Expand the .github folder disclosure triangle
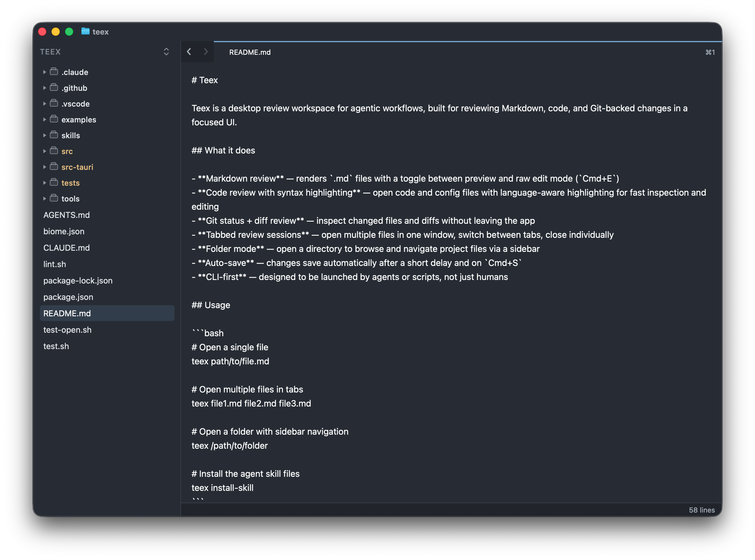The height and width of the screenshot is (560, 755). [x=45, y=88]
